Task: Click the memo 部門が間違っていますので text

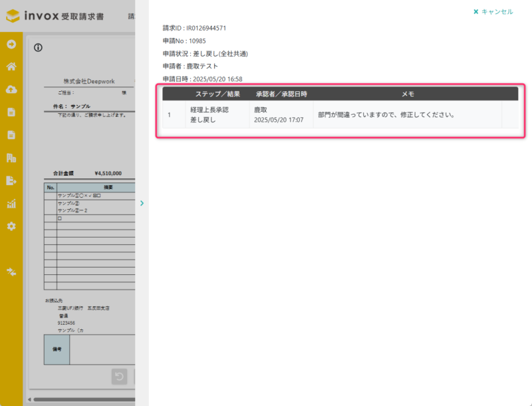Action: tap(386, 114)
